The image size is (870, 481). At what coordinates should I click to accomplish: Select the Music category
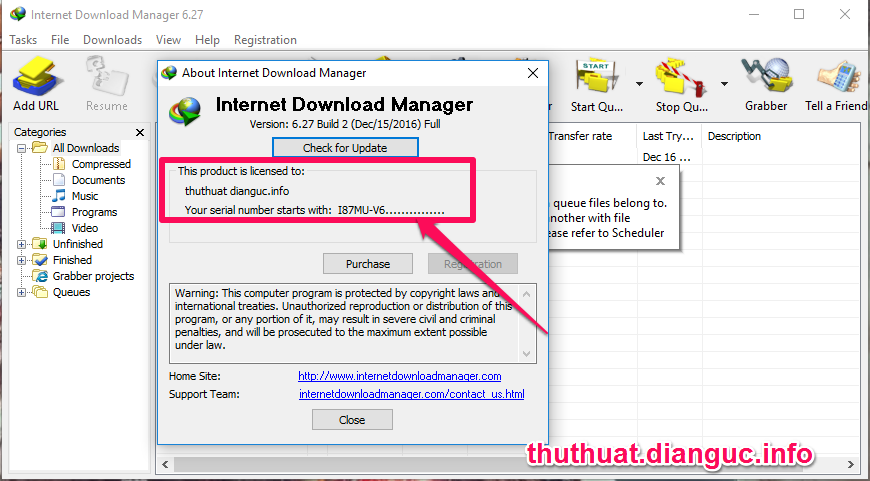click(x=85, y=196)
